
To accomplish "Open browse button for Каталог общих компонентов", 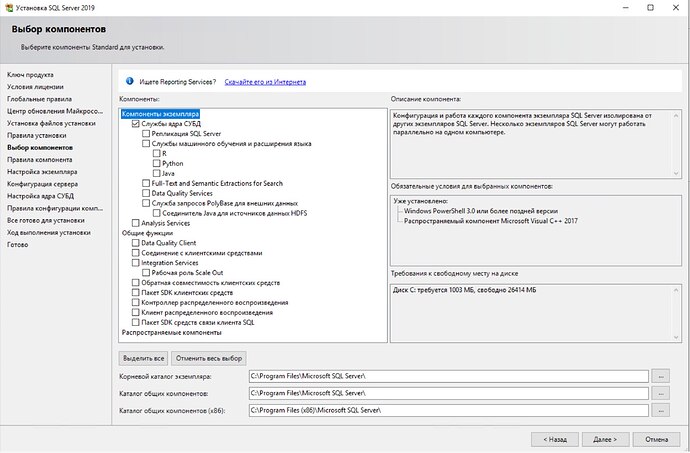I will (660, 393).
